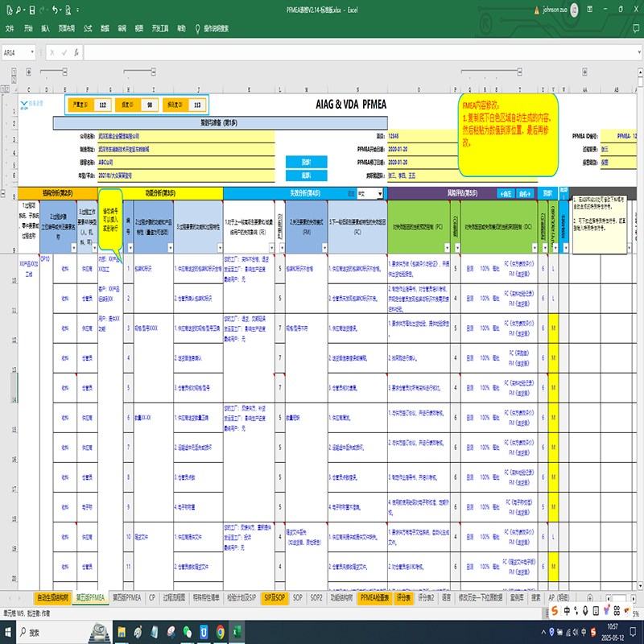Expand the leftmost column group plus button

[x=29, y=72]
